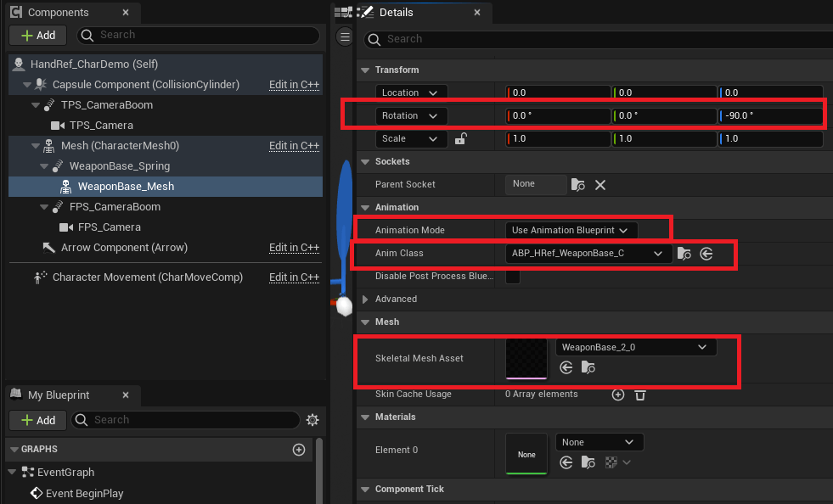Select the My Blueprint tab
Screen dimensions: 833x504
pos(59,395)
